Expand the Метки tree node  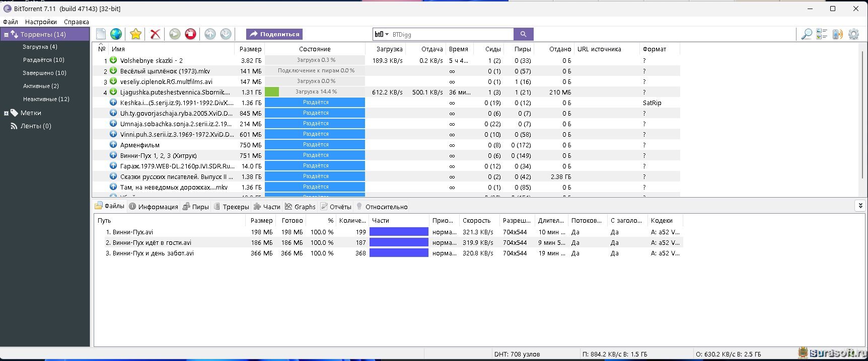tap(6, 113)
